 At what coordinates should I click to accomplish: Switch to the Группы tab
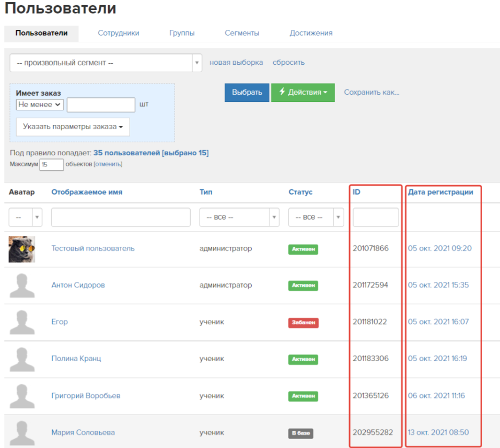pyautogui.click(x=182, y=33)
